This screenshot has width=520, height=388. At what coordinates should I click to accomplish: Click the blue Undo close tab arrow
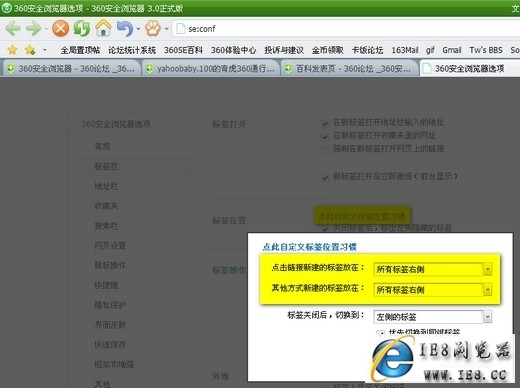tap(125, 28)
